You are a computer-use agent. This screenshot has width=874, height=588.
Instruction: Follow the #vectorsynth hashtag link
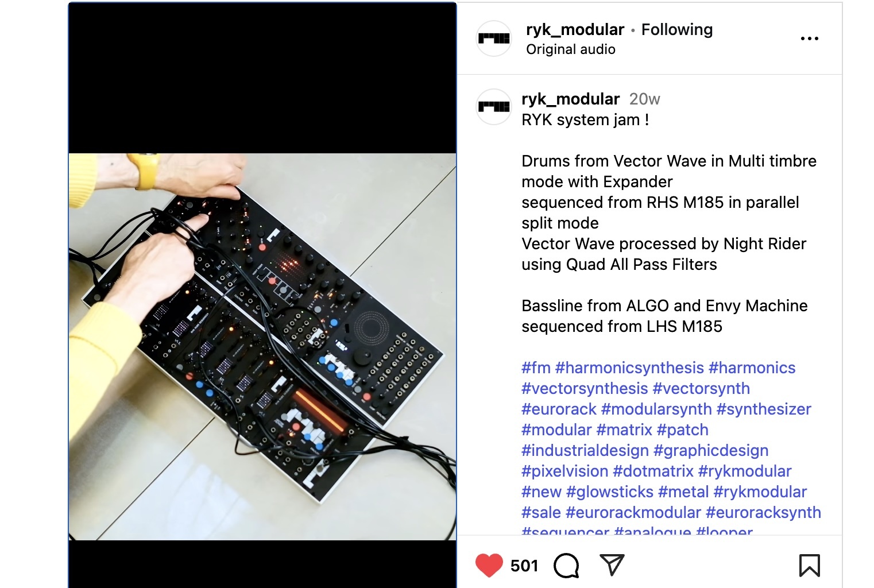click(701, 388)
